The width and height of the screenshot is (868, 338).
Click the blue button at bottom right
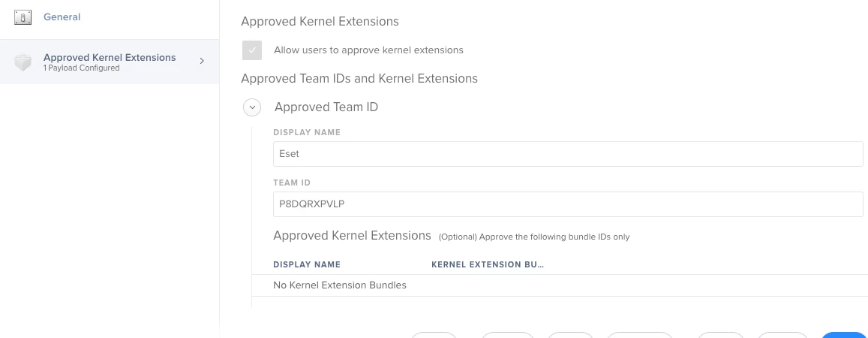(843, 335)
